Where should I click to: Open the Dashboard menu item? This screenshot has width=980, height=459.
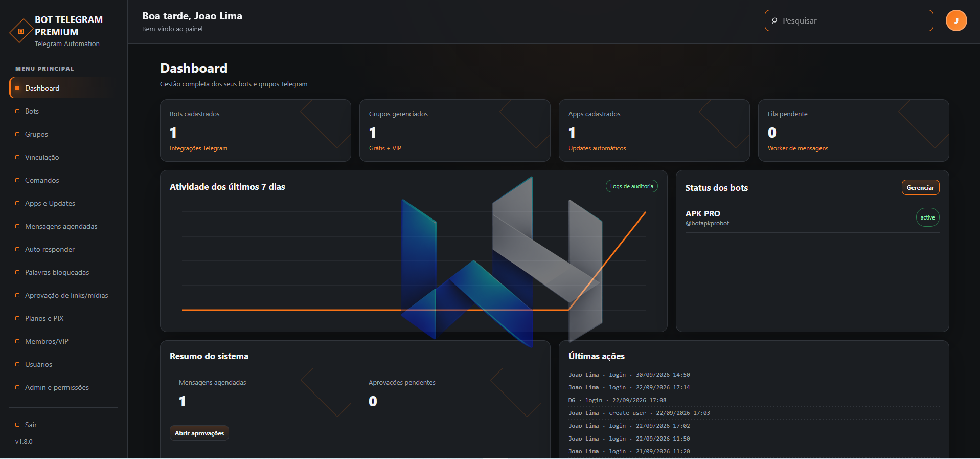(63, 88)
